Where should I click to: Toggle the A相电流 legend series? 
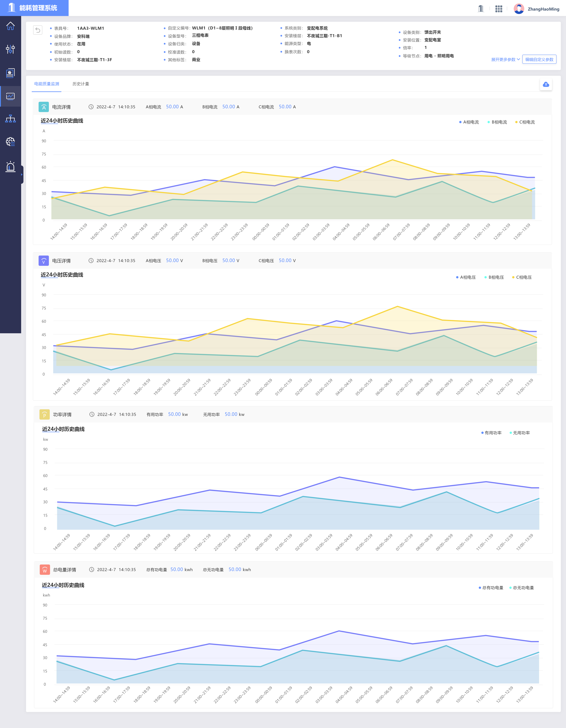tap(469, 122)
